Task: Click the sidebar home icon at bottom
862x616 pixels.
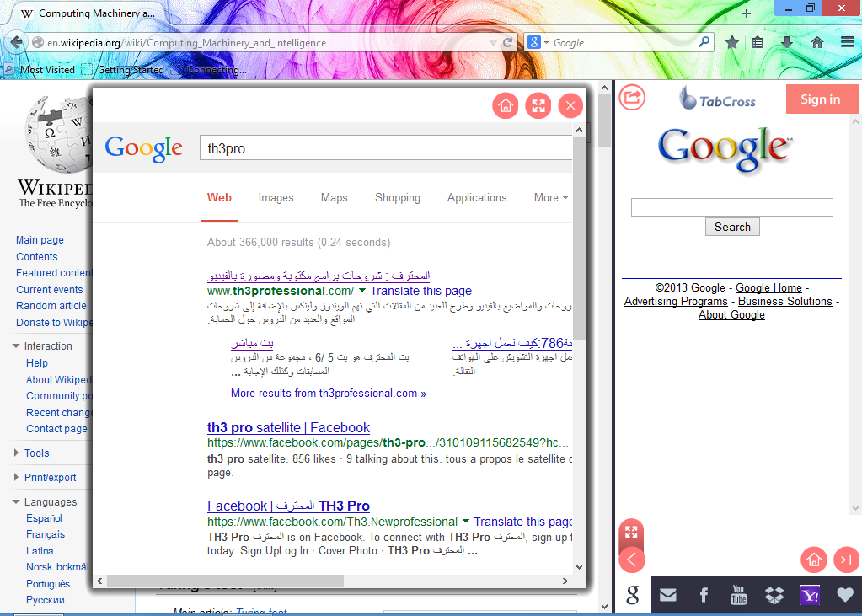Action: (x=814, y=560)
